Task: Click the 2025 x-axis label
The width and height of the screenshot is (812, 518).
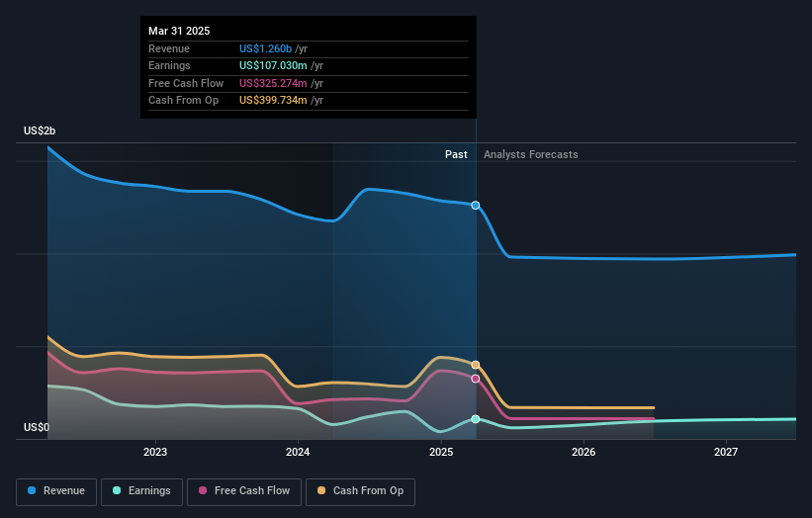Action: (x=441, y=453)
